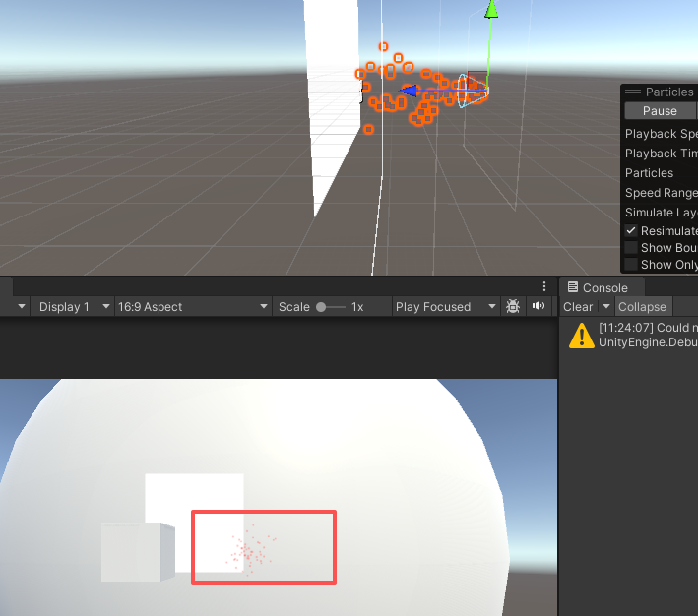This screenshot has width=698, height=616.
Task: Open the Clear options dropdown arrow
Action: pos(605,307)
